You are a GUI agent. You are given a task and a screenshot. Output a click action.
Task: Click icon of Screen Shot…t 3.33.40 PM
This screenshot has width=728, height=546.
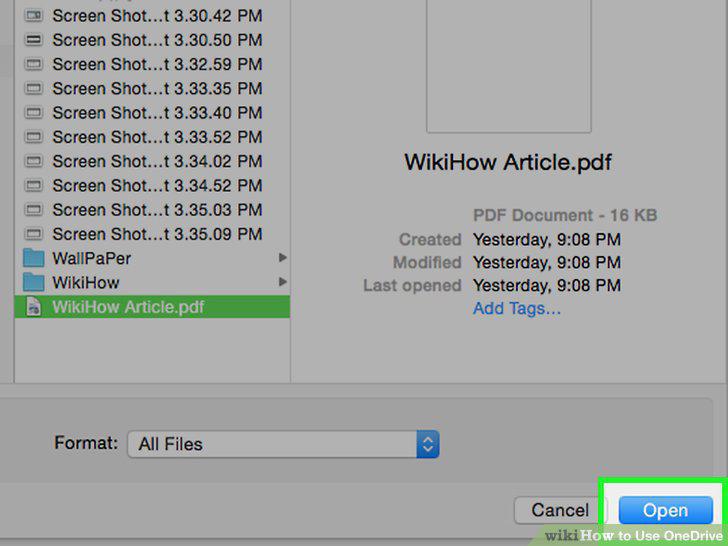pyautogui.click(x=33, y=112)
